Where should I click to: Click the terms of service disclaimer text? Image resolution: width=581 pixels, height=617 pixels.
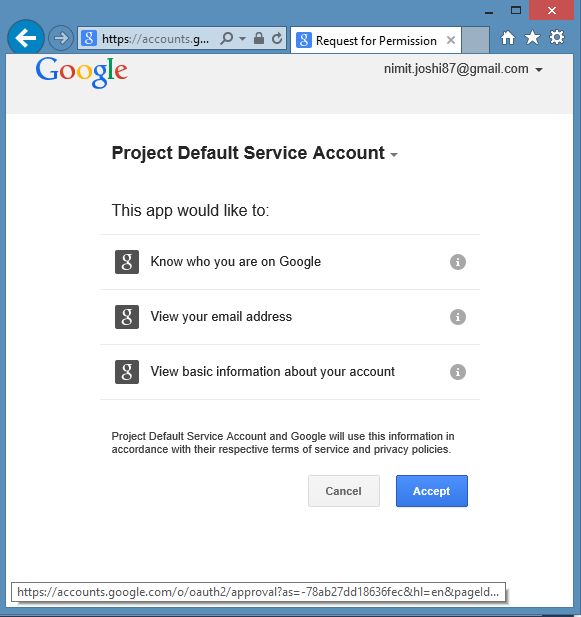(282, 443)
